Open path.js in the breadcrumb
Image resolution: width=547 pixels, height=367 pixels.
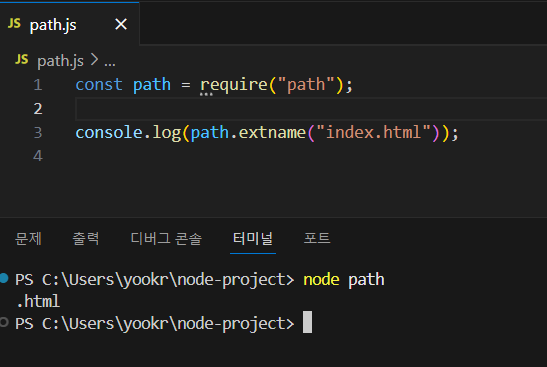pos(60,61)
